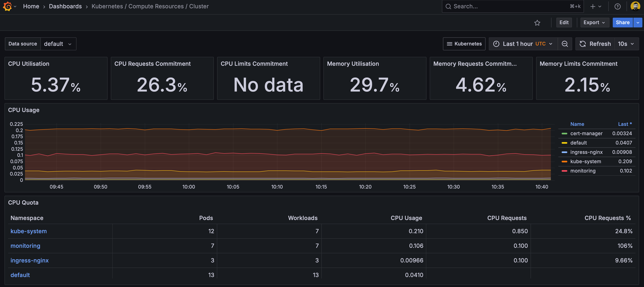The image size is (644, 287).
Task: Open the user profile avatar
Action: (635, 6)
